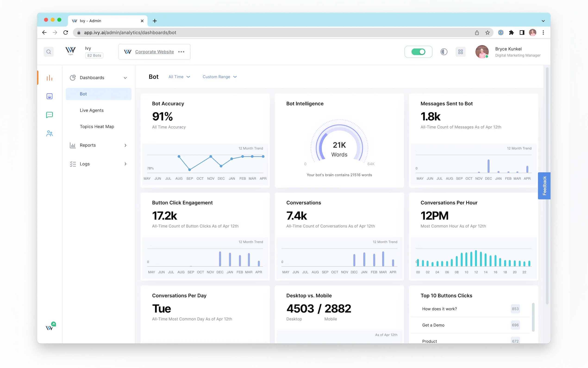The height and width of the screenshot is (368, 588).
Task: Open the blue Feedback side button
Action: tap(544, 186)
